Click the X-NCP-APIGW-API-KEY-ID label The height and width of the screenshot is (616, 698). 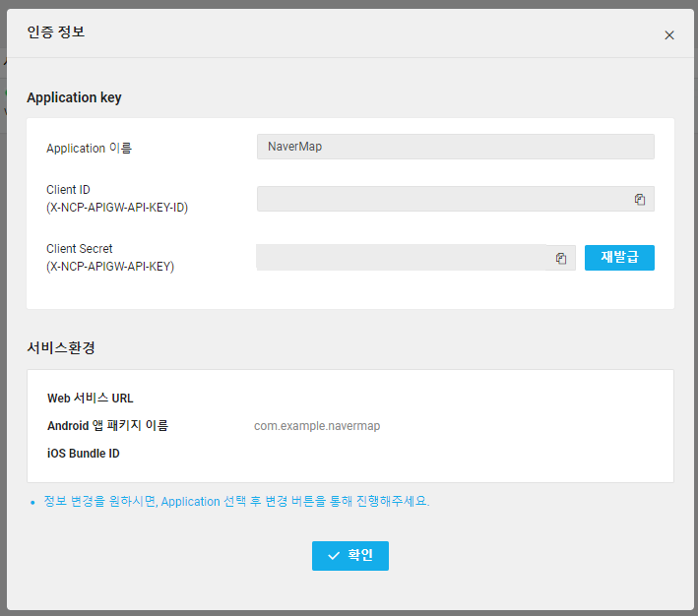click(117, 208)
